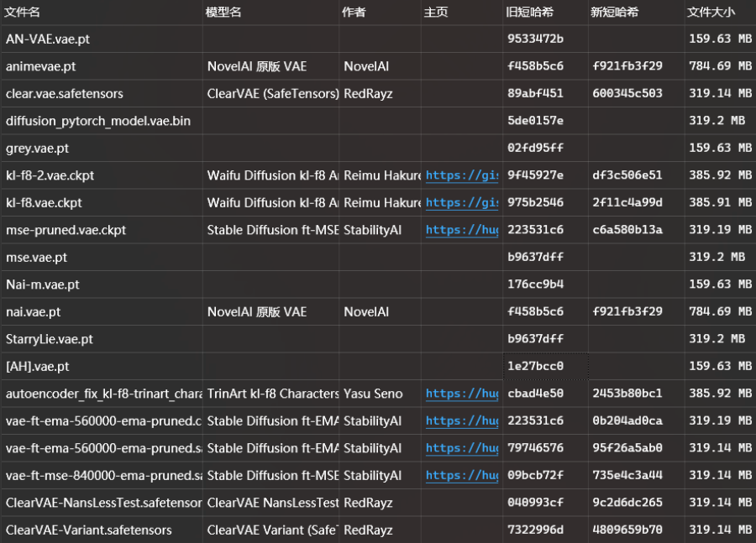756x543 pixels.
Task: Select the StarryLie.vae.pt file row
Action: click(378, 339)
